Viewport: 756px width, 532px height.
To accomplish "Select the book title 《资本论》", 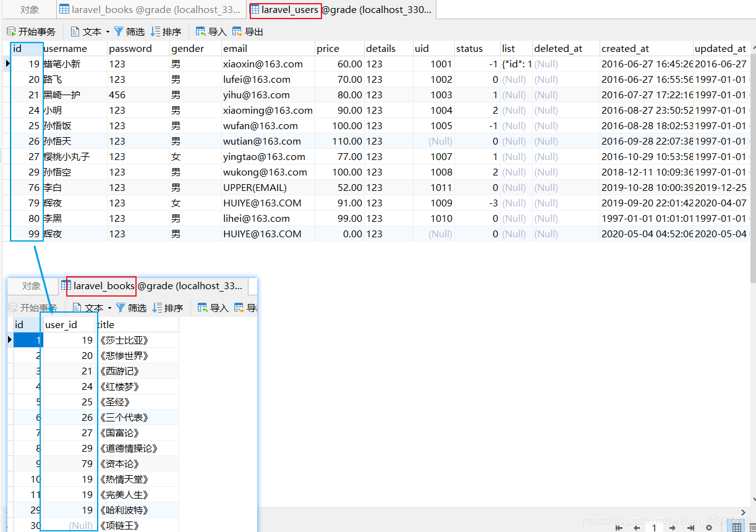I will [137, 463].
